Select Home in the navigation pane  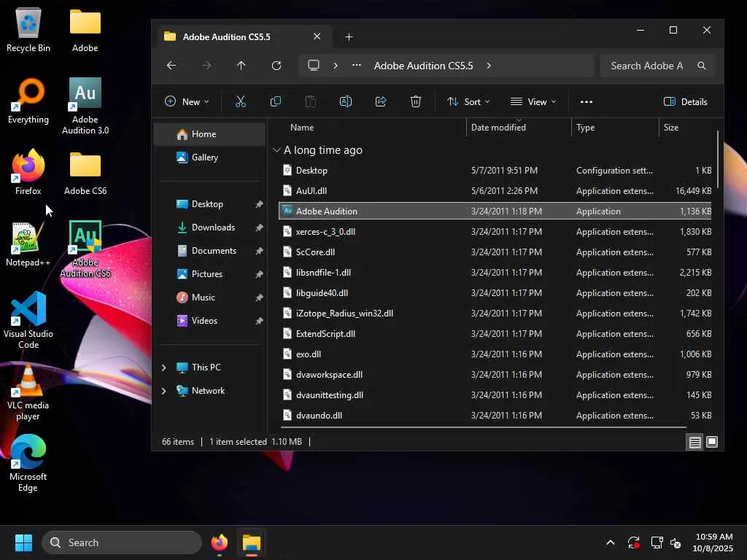[209, 134]
